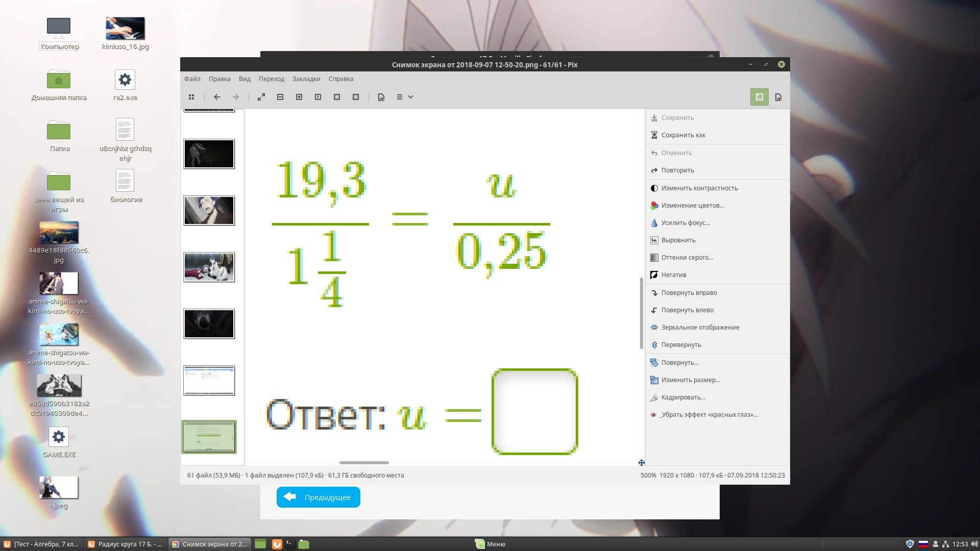
Task: Open the Файл menu
Action: 192,79
